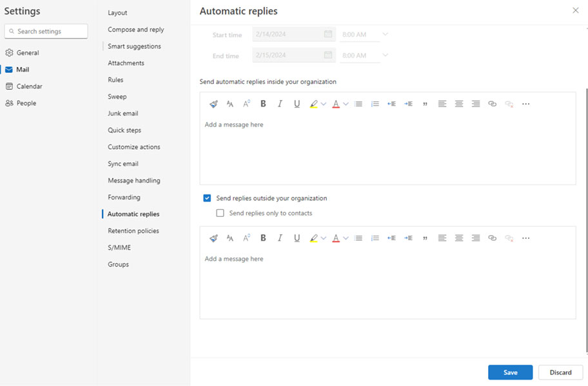
Task: Click Discard to cancel the changes
Action: pyautogui.click(x=560, y=372)
